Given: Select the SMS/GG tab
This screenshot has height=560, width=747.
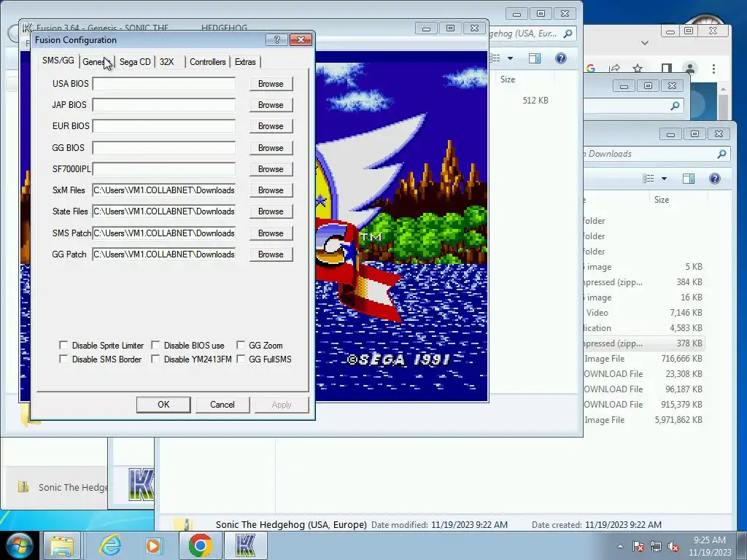Looking at the screenshot, I should pos(58,61).
